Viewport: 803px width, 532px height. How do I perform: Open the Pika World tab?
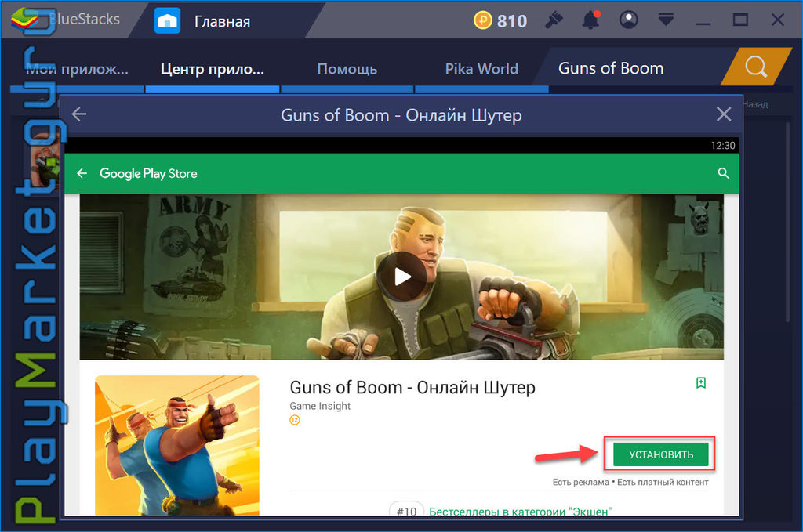481,68
